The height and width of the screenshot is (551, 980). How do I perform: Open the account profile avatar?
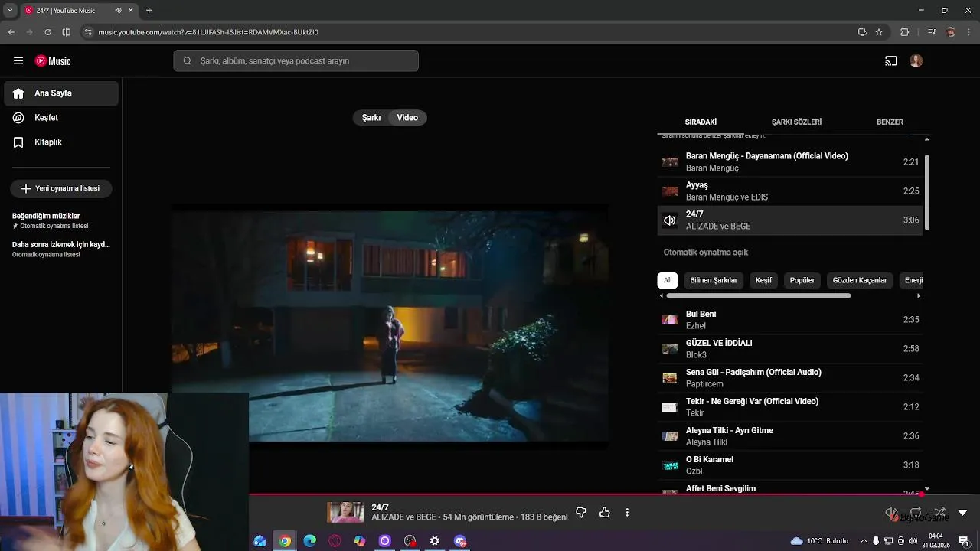pyautogui.click(x=916, y=61)
